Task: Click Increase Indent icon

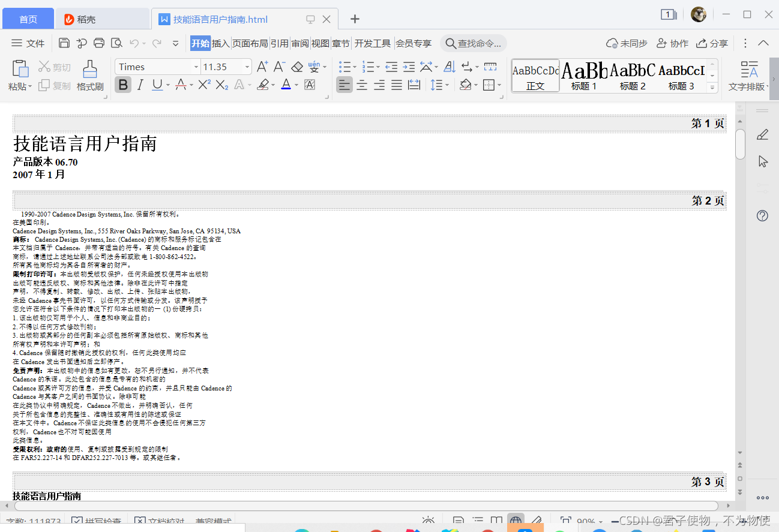Action: 409,67
